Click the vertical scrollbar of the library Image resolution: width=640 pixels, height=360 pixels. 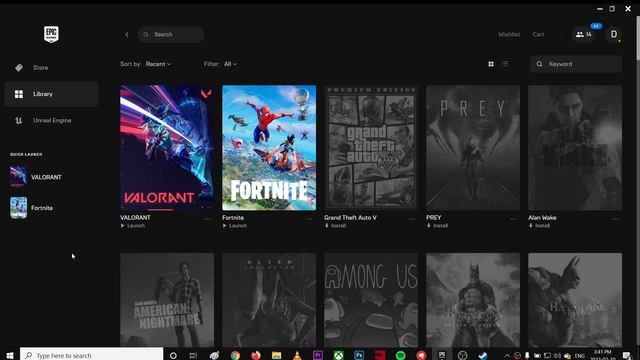638,39
